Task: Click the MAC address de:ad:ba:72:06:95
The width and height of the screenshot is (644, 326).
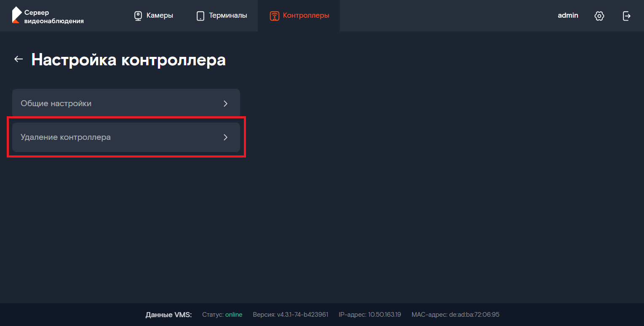Action: tap(473, 315)
